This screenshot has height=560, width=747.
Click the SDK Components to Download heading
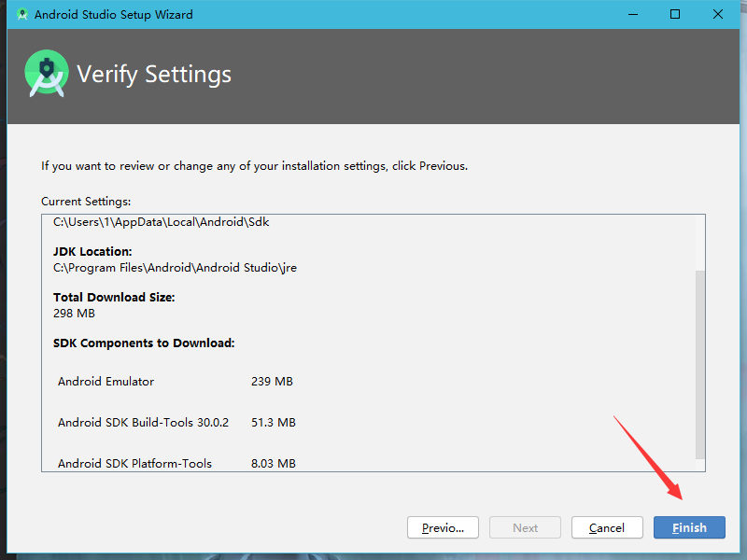point(144,343)
